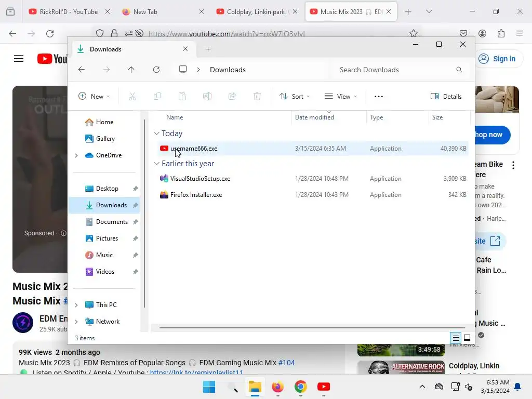532x399 pixels.
Task: Go up one folder level in Explorer
Action: (131, 70)
